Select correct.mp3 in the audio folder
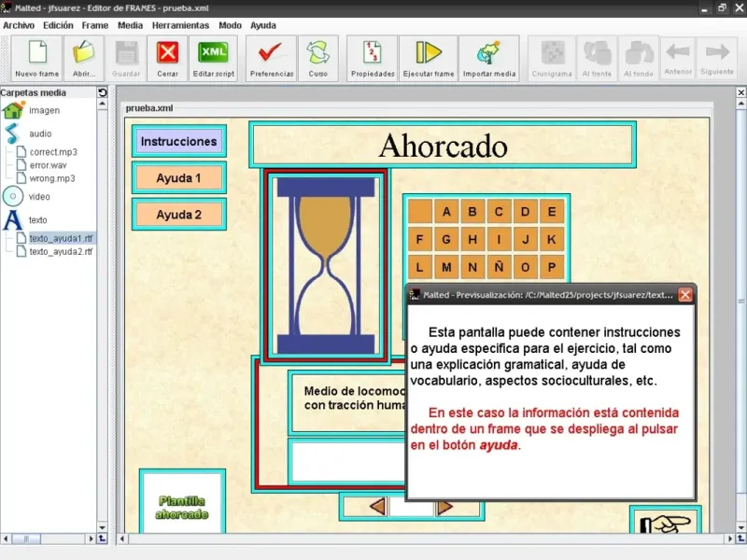This screenshot has height=560, width=747. 48,152
